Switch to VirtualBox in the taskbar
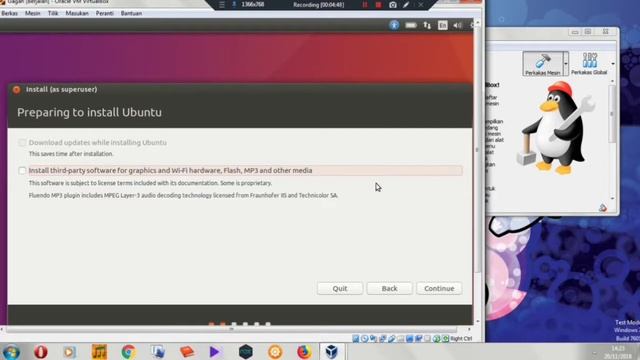Viewport: 640px width, 360px height. [x=331, y=352]
